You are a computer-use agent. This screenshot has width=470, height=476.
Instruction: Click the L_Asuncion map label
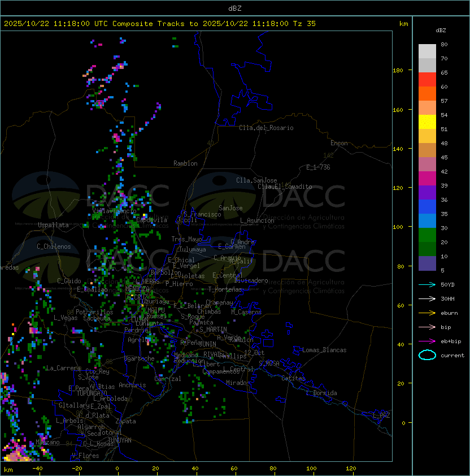pos(257,220)
